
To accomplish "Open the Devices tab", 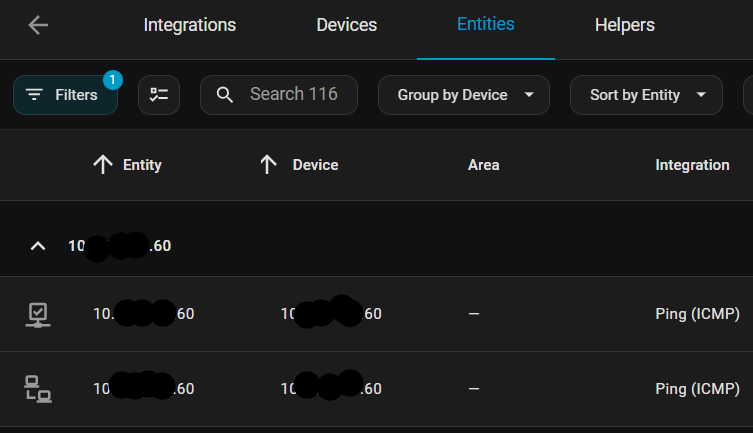I will coord(346,26).
